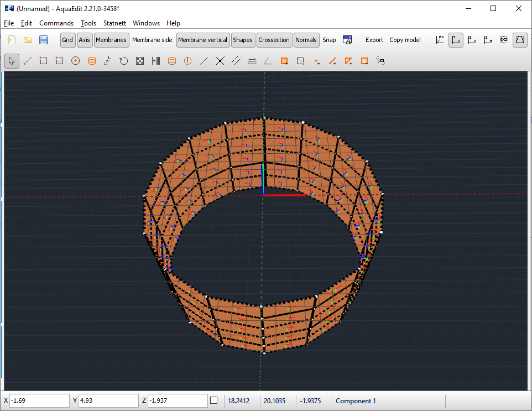Open the Edit menu

click(27, 23)
